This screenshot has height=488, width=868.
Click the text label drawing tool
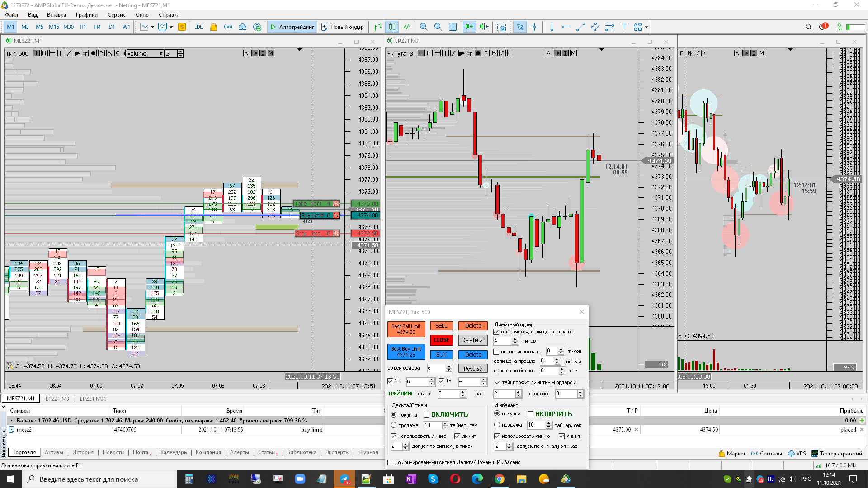pos(624,27)
